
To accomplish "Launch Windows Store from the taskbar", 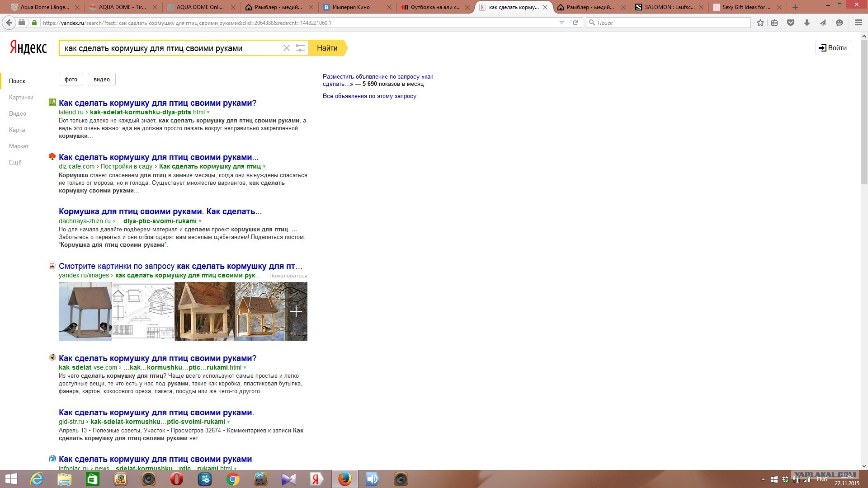I will (93, 479).
